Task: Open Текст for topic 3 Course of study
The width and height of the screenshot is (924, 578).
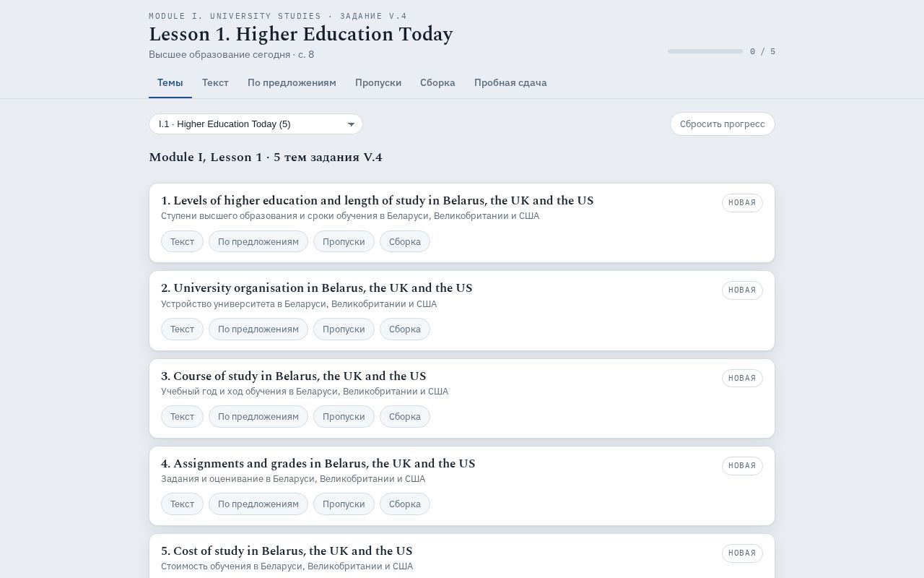Action: [182, 416]
